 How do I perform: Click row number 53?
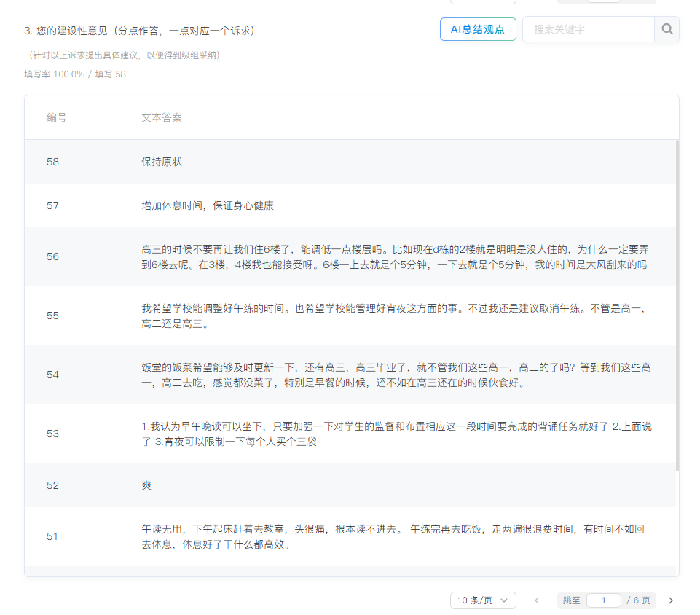tap(52, 434)
